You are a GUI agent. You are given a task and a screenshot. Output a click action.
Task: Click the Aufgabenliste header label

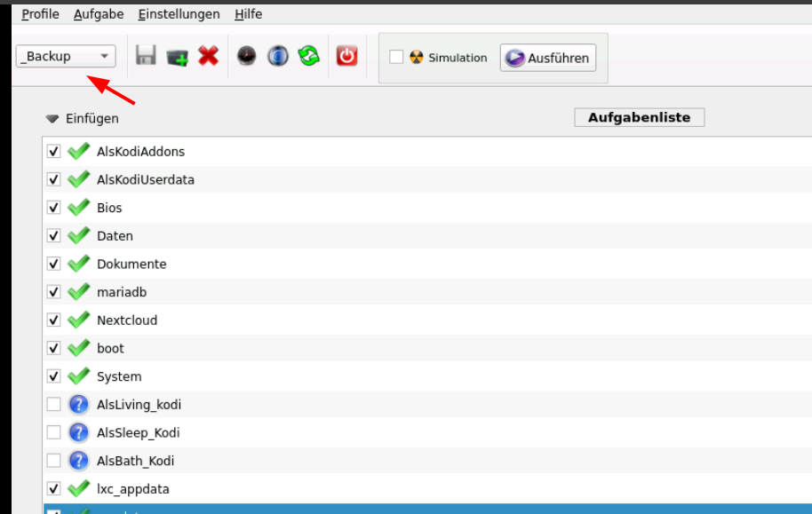point(639,117)
